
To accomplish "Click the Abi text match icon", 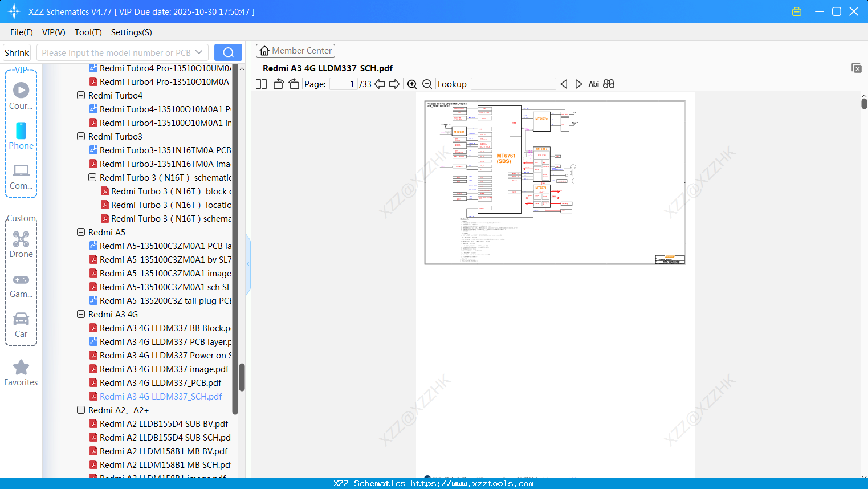I will click(593, 84).
